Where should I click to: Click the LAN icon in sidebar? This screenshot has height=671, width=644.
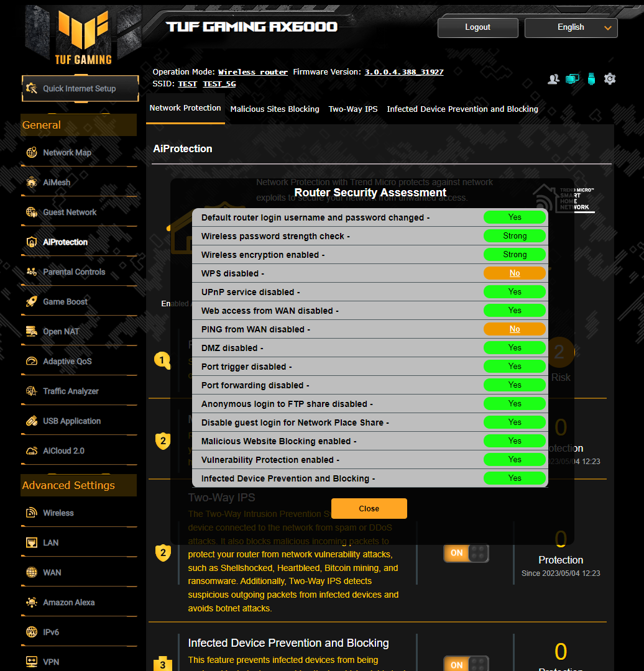coord(32,542)
